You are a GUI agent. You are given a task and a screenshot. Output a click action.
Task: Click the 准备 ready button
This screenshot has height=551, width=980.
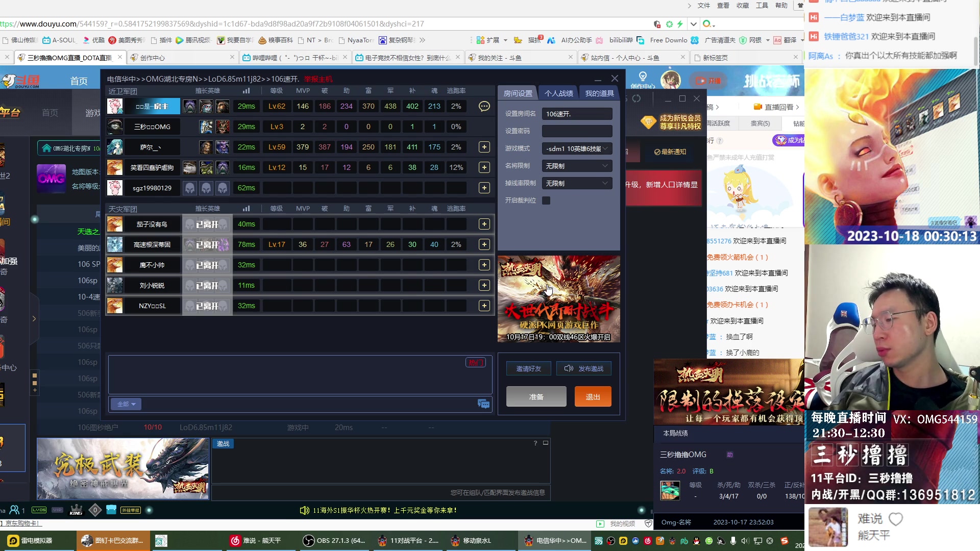[x=536, y=396]
